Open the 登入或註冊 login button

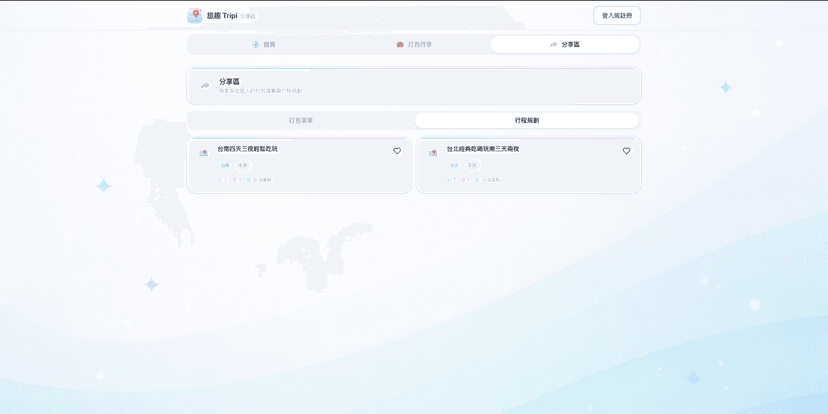click(x=617, y=15)
